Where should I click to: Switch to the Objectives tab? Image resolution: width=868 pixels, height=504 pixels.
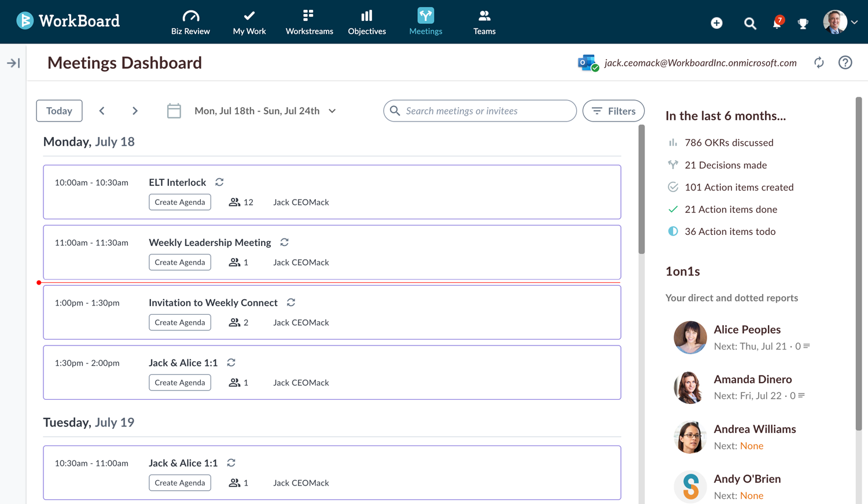367,23
